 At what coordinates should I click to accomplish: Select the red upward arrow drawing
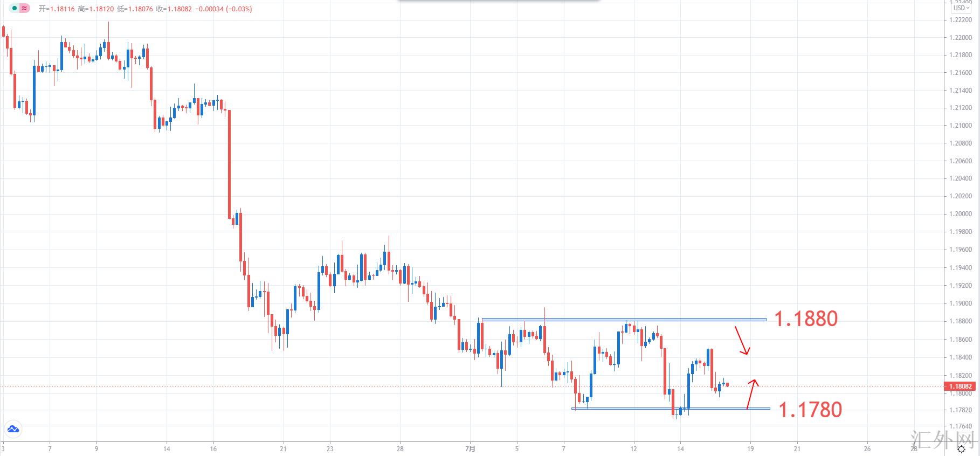pyautogui.click(x=751, y=394)
